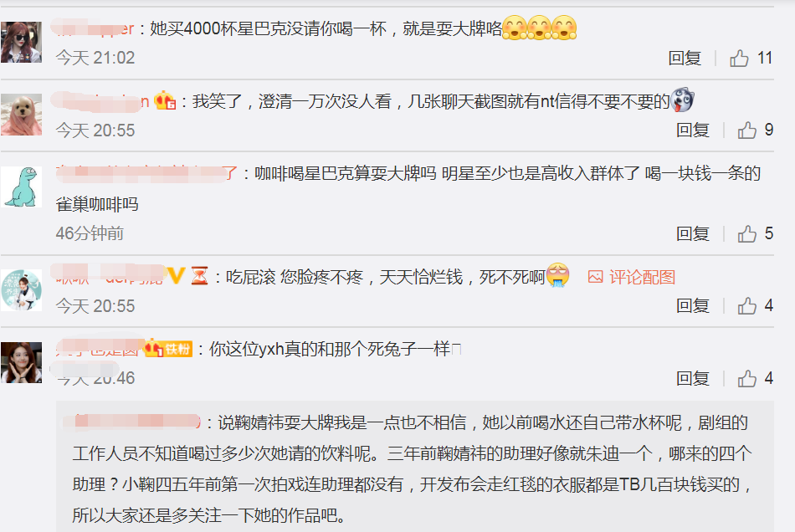Reply to the yxh comment
The height and width of the screenshot is (532, 795).
click(x=693, y=378)
